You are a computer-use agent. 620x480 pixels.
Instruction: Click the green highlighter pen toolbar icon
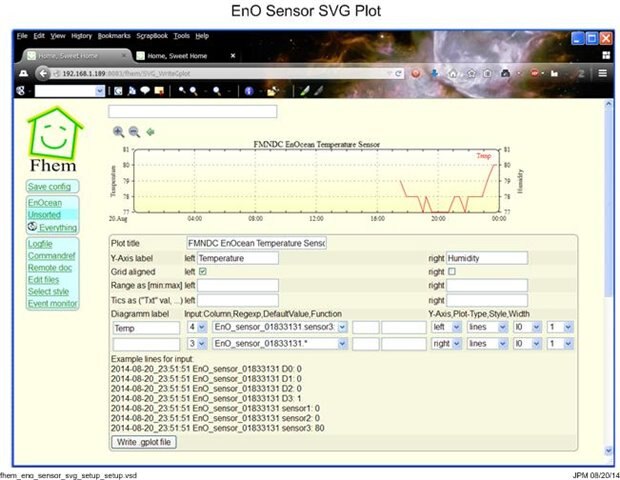point(304,91)
